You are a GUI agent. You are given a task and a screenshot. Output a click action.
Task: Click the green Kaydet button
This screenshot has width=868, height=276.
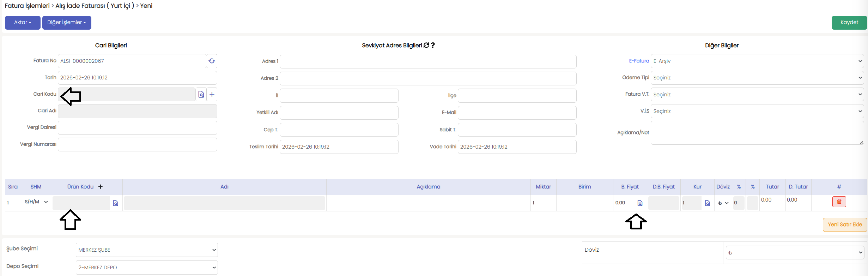click(x=849, y=23)
